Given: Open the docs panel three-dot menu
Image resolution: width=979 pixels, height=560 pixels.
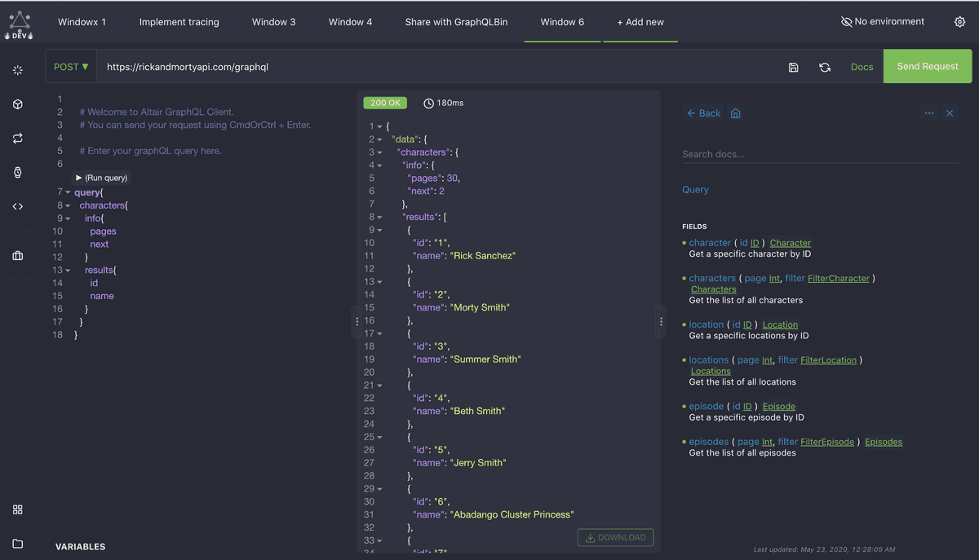Looking at the screenshot, I should click(929, 113).
